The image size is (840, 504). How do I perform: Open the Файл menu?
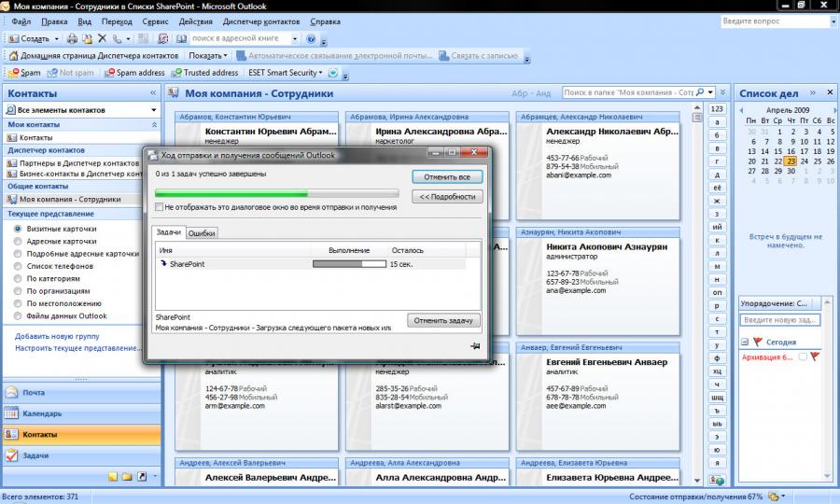coord(21,21)
